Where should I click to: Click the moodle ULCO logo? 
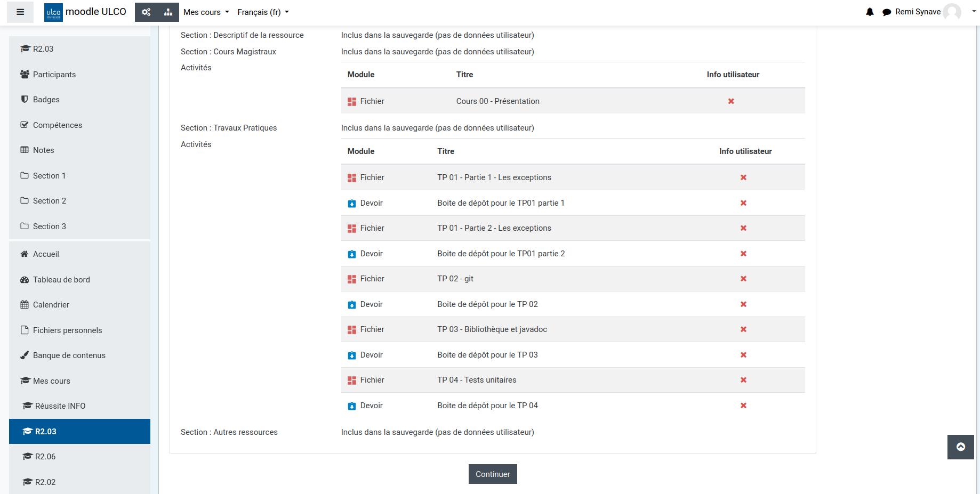[x=85, y=12]
